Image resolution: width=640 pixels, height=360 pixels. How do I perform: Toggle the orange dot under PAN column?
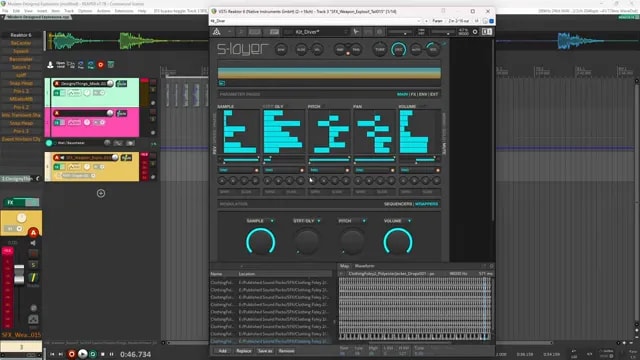coord(393,170)
